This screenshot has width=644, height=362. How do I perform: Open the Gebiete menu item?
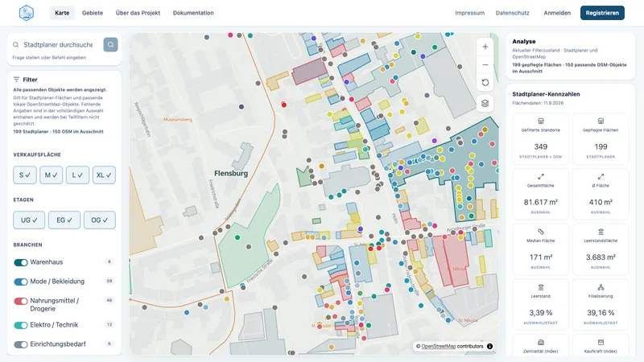93,13
